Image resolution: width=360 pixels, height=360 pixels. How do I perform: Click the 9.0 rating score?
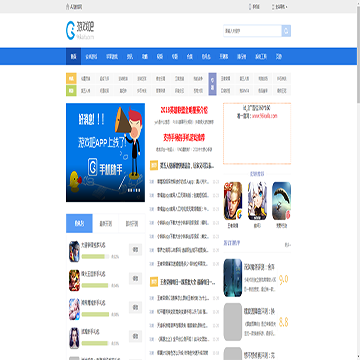pyautogui.click(x=284, y=279)
